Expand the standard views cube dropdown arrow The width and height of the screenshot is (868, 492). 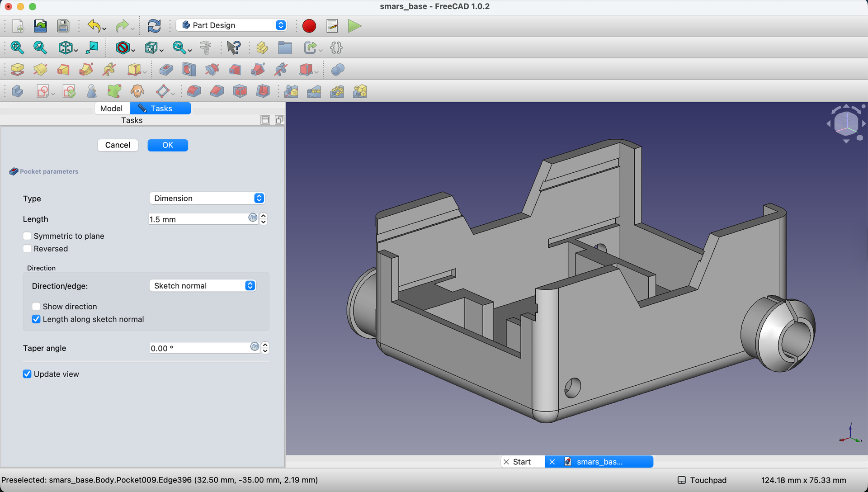76,50
